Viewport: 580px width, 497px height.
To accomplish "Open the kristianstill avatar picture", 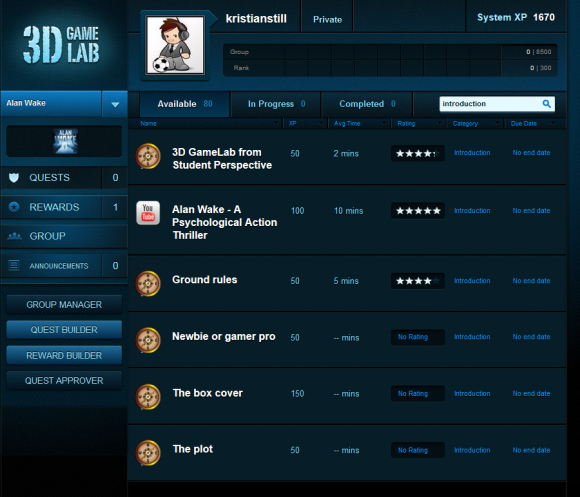I will 175,45.
